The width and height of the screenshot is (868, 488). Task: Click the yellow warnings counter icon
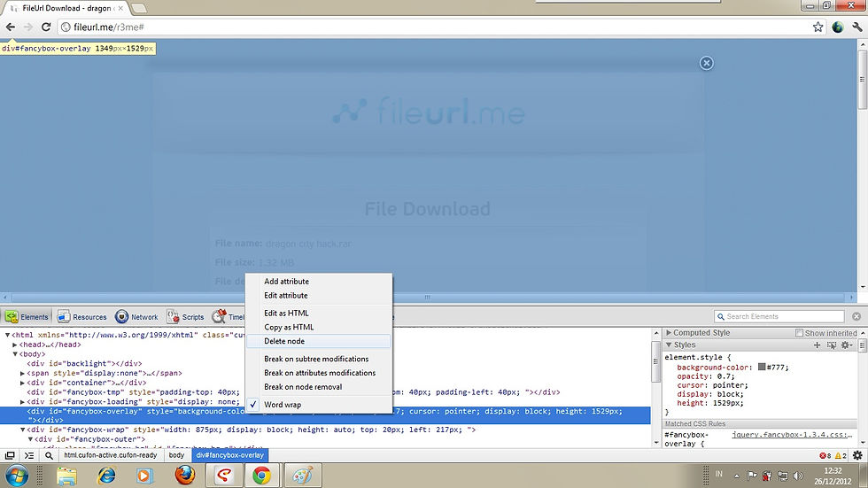pos(841,456)
